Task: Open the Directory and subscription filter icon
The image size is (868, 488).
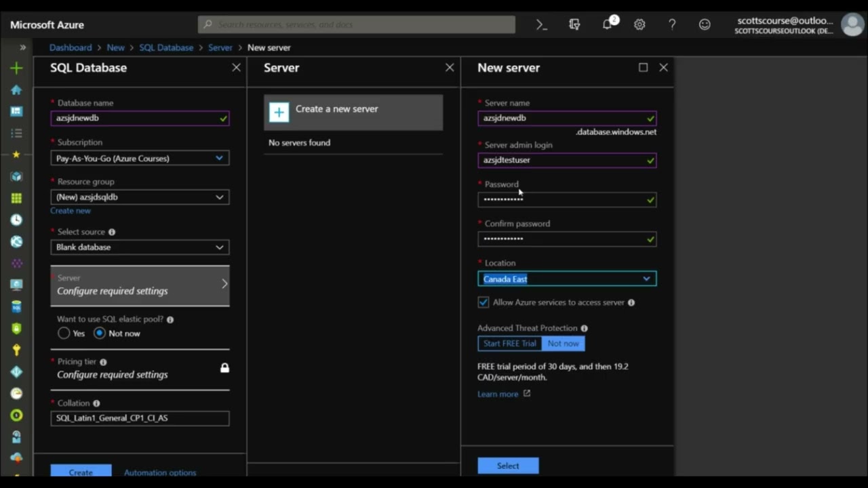Action: (574, 24)
